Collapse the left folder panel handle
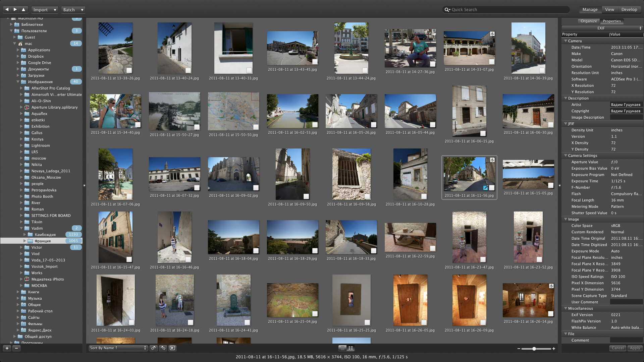Image resolution: width=644 pixels, height=362 pixels. [84, 185]
